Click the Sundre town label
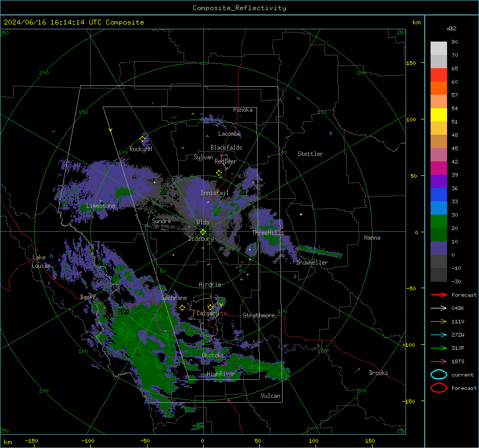479x448 pixels. click(161, 221)
